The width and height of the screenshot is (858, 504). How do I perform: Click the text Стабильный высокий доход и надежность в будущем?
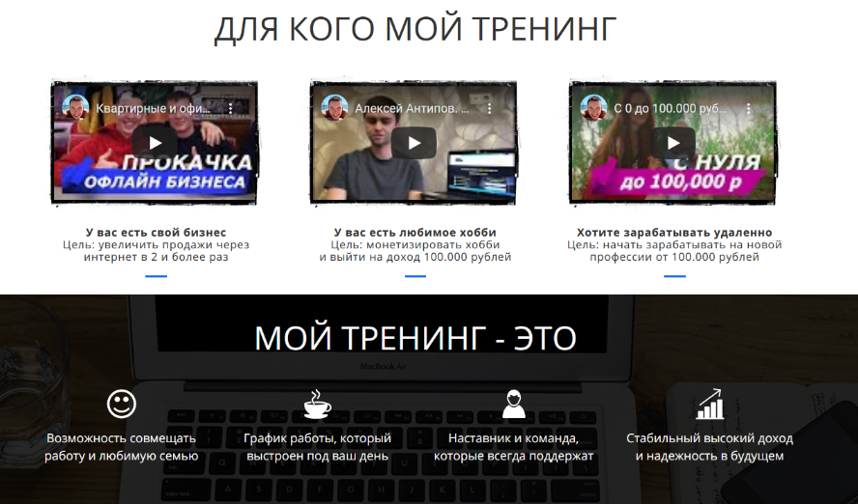(x=709, y=447)
